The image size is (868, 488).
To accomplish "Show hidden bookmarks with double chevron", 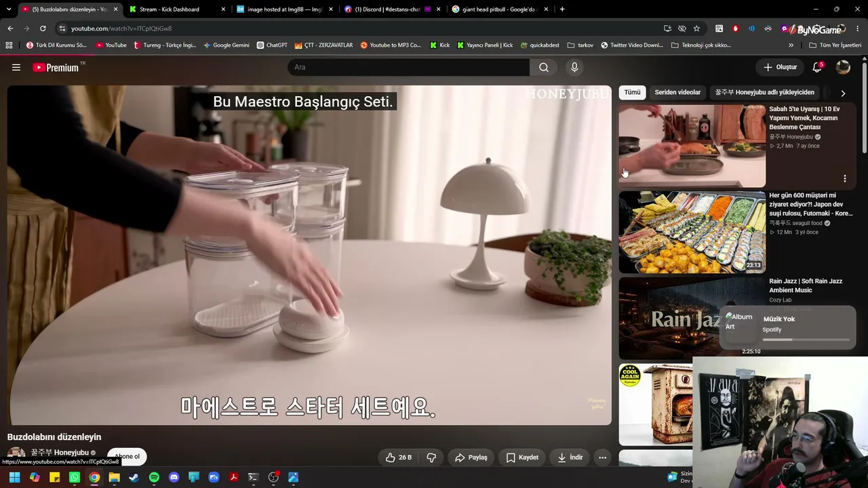I will pyautogui.click(x=791, y=45).
